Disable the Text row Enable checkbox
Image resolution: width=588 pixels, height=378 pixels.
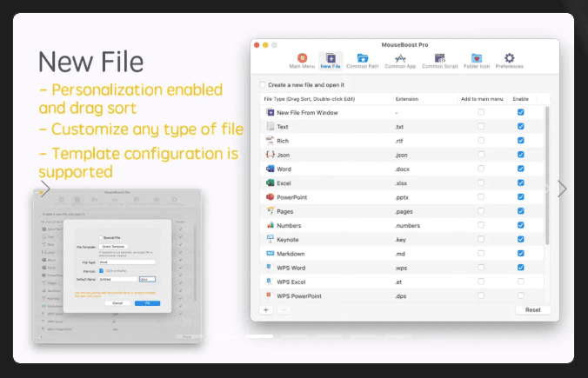[x=520, y=126]
